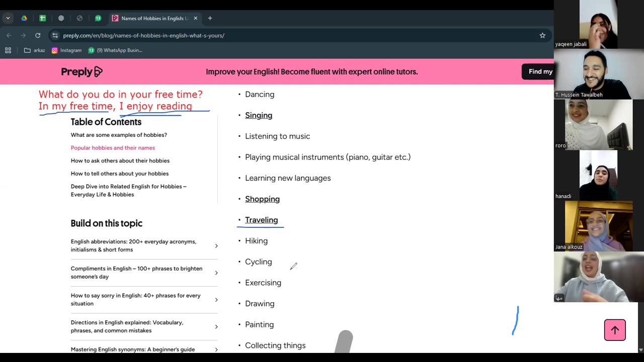The image size is (644, 362).
Task: Select the bottom participant video tile
Action: point(599,277)
